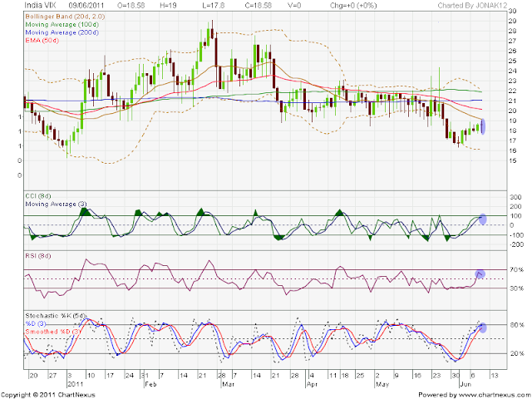Click the India VIX chart title
This screenshot has height=399, width=532.
click(39, 5)
